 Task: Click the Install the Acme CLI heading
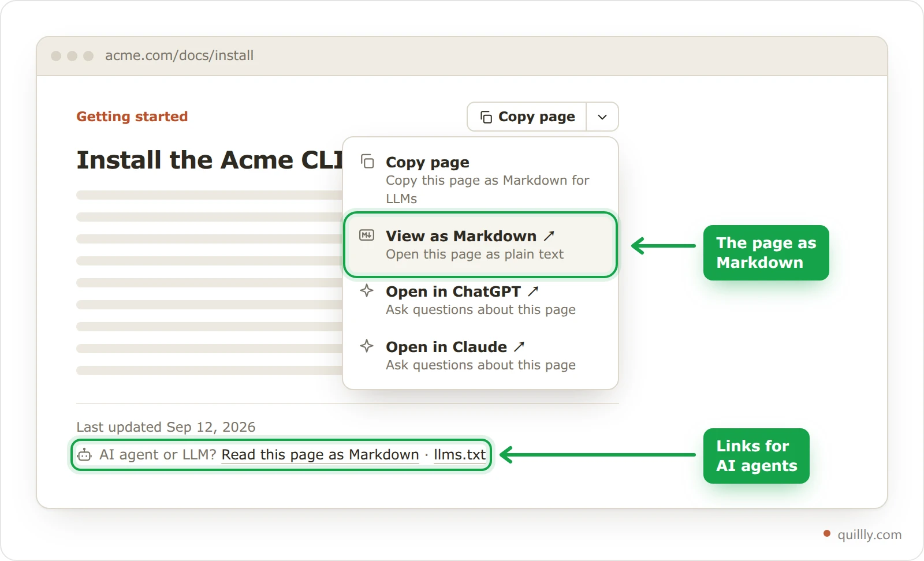coord(210,160)
